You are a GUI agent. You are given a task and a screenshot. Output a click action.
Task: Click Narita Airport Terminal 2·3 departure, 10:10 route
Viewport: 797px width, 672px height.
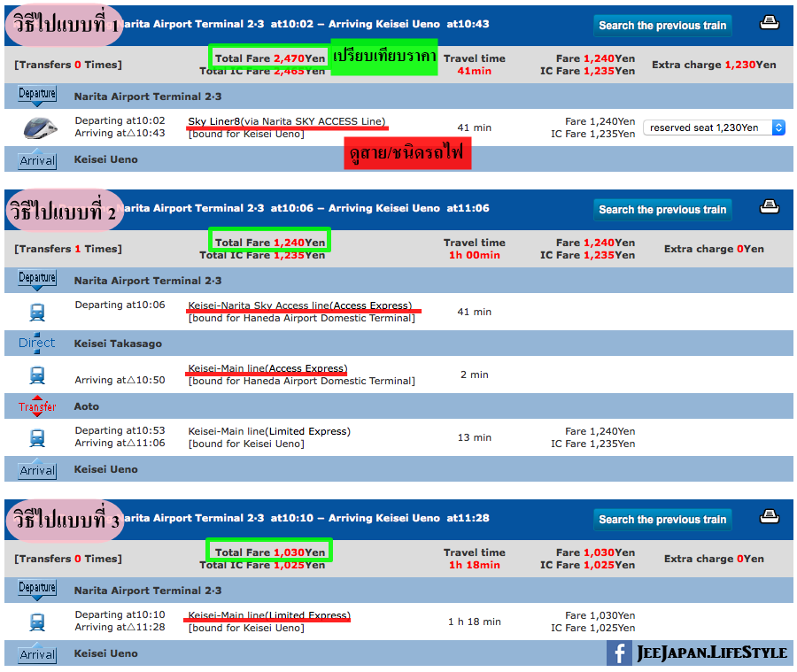pos(148,591)
